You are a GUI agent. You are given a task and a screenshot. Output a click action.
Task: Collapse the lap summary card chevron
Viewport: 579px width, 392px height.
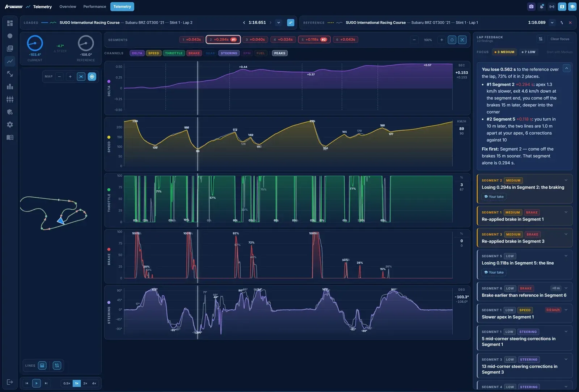click(x=566, y=68)
